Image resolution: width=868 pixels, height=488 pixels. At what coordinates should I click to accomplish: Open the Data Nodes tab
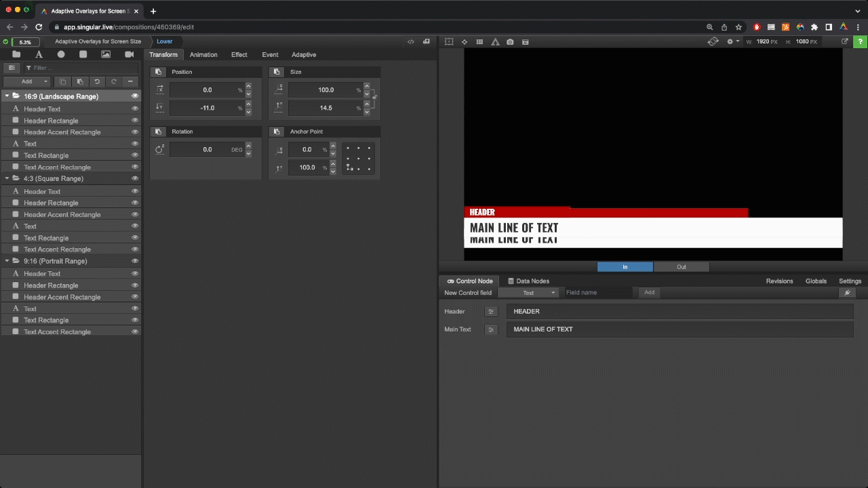(x=528, y=281)
